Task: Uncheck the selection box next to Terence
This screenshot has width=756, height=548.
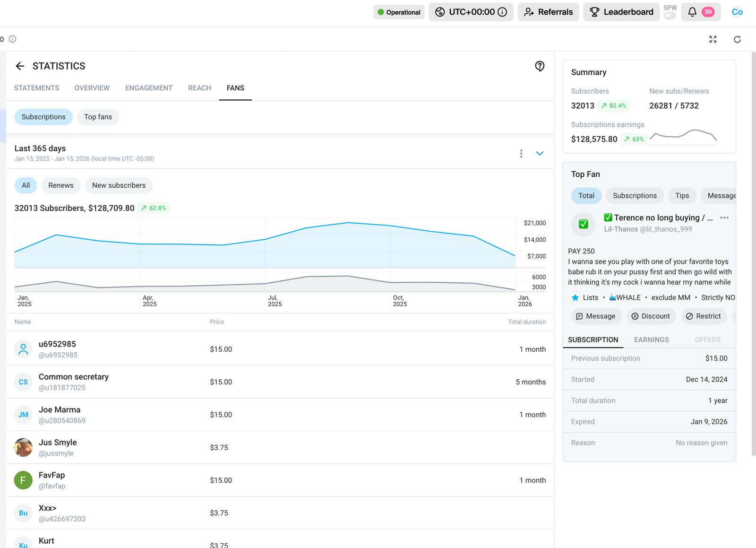Action: (x=583, y=224)
